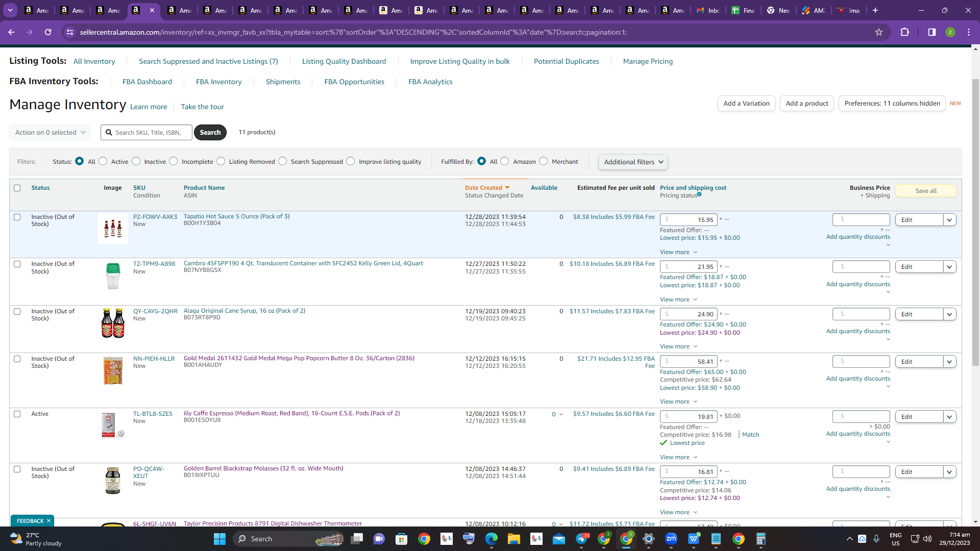Open the All Inventory listing tool
The image size is (980, 551).
94,61
